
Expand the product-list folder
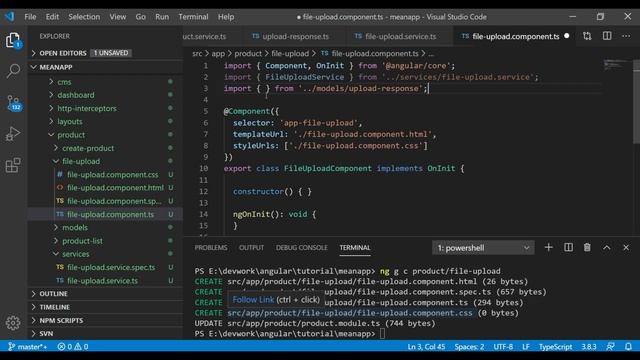pyautogui.click(x=82, y=241)
